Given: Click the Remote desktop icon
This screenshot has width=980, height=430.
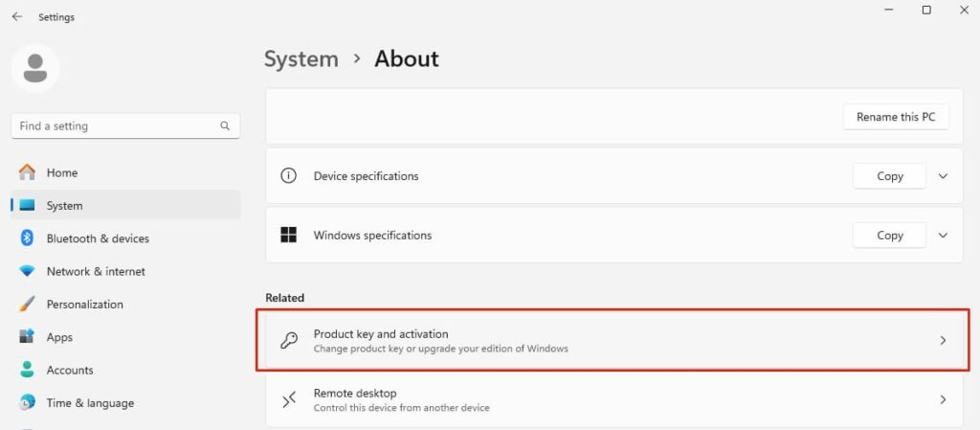Looking at the screenshot, I should click(288, 399).
